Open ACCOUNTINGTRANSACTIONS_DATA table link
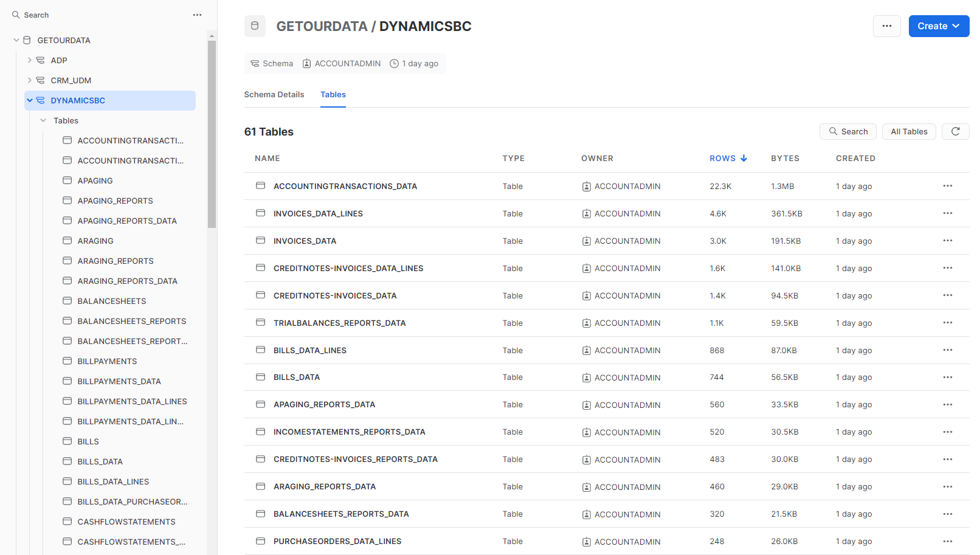980x555 pixels. [x=345, y=186]
